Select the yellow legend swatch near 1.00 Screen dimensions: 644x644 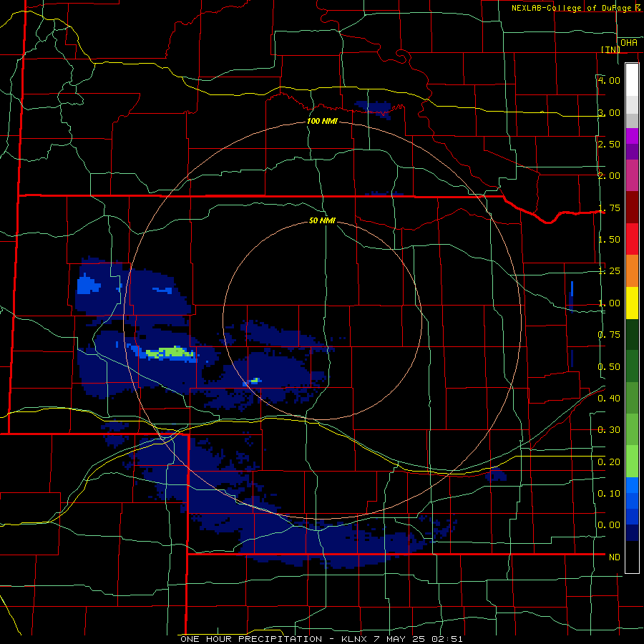pos(632,303)
